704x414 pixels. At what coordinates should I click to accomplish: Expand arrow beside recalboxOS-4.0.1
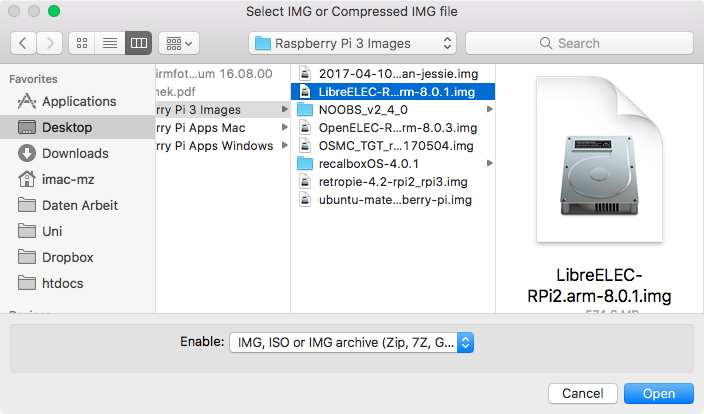pyautogui.click(x=489, y=163)
